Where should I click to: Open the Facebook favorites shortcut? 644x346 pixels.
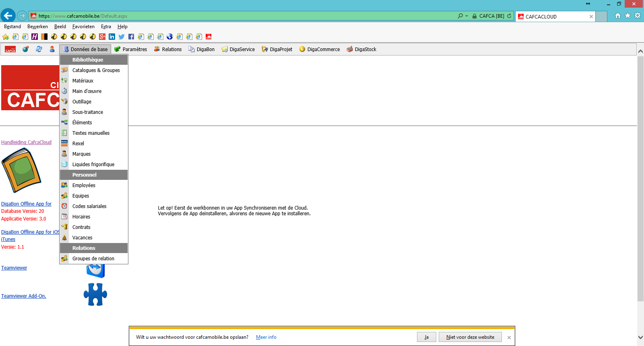point(131,37)
